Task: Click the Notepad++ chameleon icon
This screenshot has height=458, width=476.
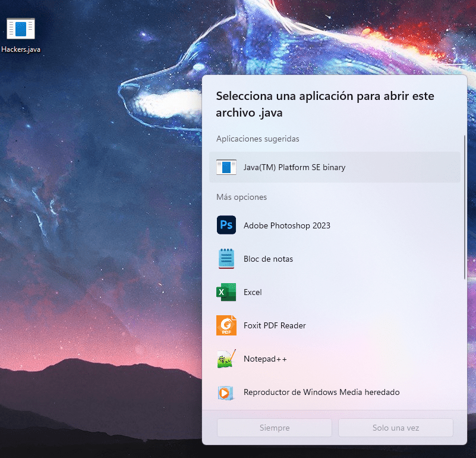Action: 226,359
